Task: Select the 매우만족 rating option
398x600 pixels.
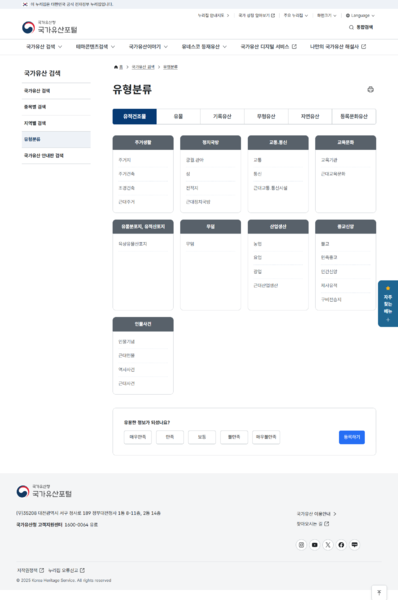Action: click(x=138, y=437)
